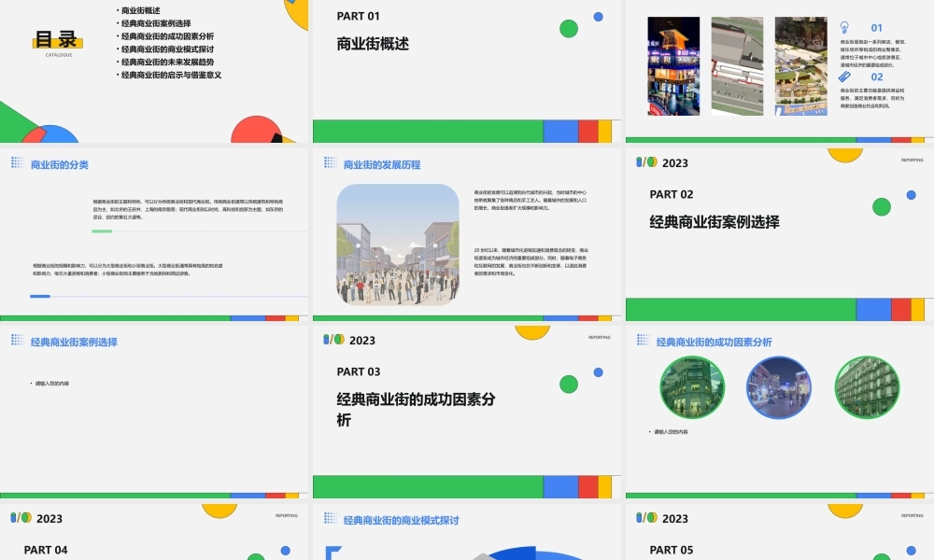Click the 经典商业街的商业模式探讨 slide heading
Image resolution: width=934 pixels, height=560 pixels.
[x=401, y=521]
